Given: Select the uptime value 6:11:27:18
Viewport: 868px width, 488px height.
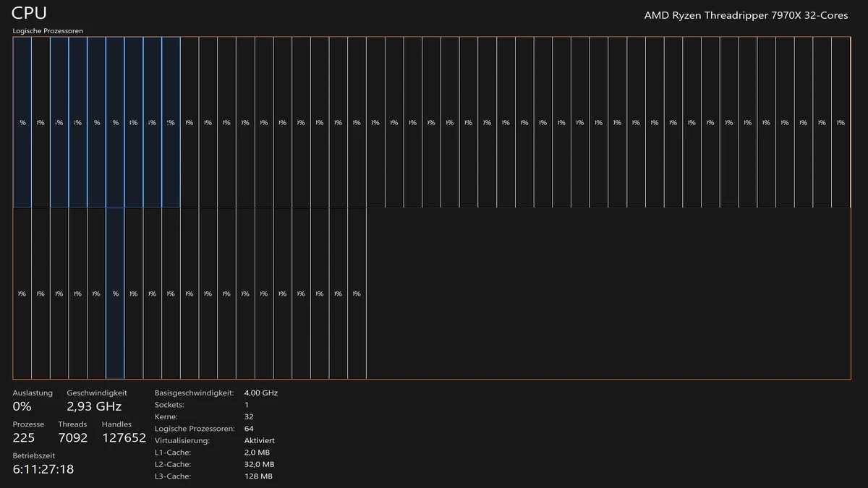Looking at the screenshot, I should [x=43, y=469].
